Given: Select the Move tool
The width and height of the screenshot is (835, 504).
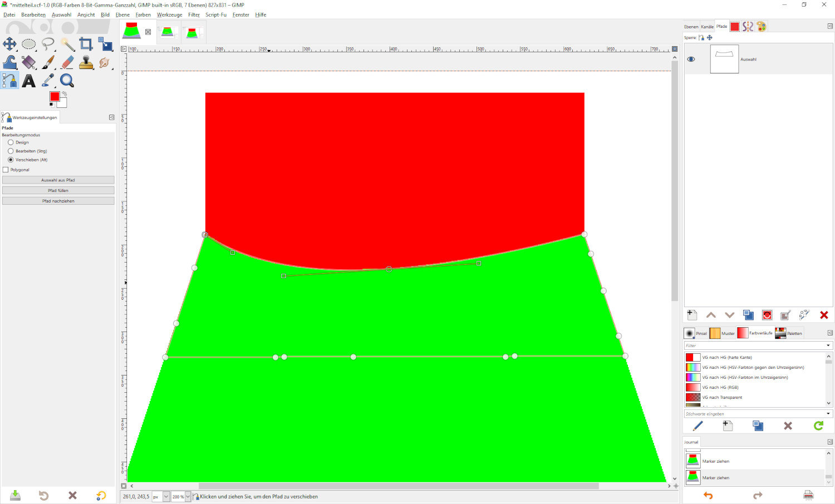Looking at the screenshot, I should click(9, 44).
